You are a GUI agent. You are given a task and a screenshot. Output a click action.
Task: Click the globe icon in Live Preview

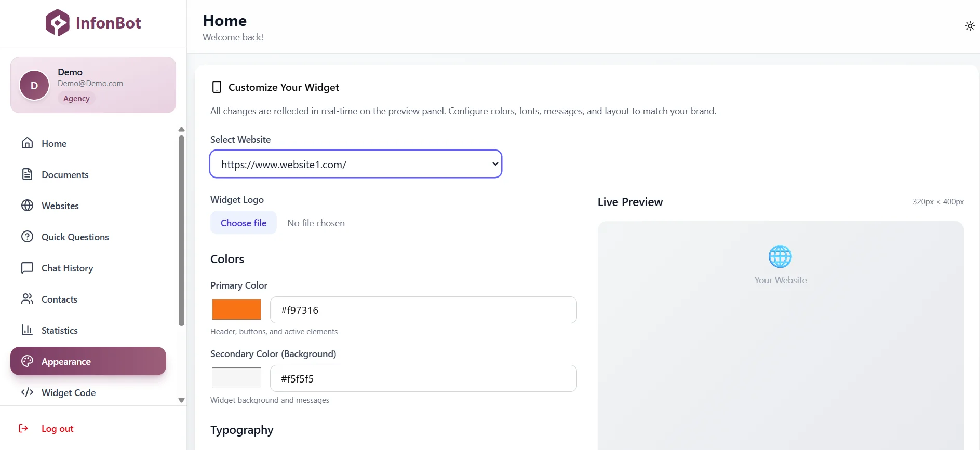tap(780, 256)
